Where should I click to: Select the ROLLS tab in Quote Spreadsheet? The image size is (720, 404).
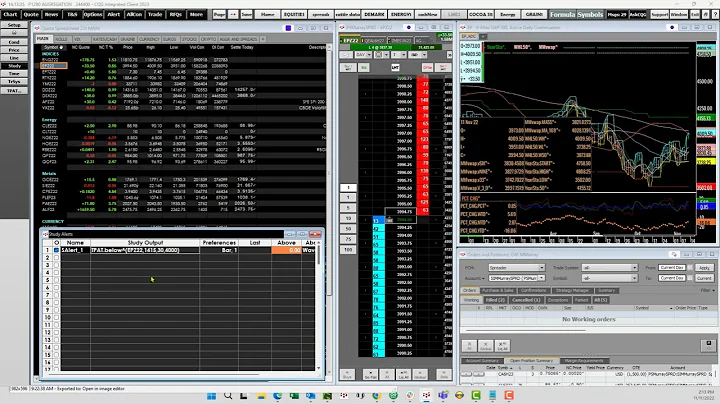(61, 39)
